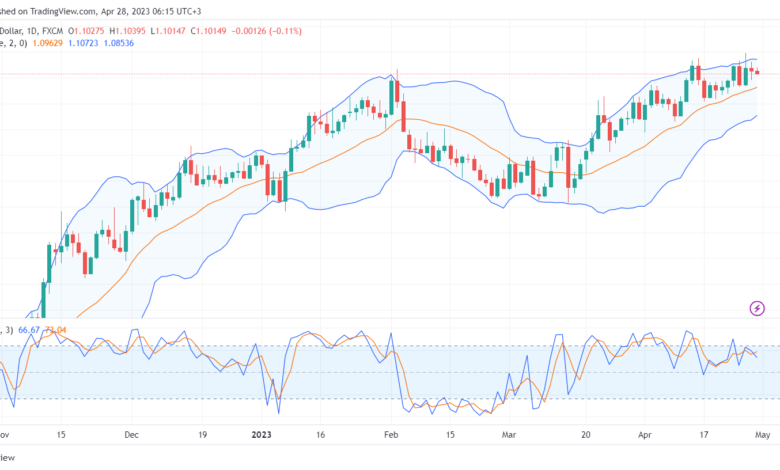The height and width of the screenshot is (470, 780).
Task: Select the Mar label on time axis
Action: 508,435
